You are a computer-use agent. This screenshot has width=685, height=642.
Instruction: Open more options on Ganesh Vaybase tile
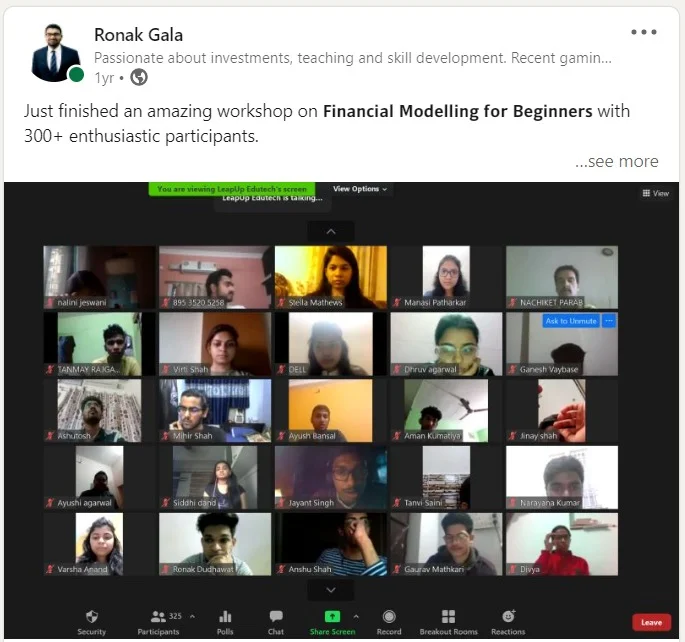[x=609, y=321]
